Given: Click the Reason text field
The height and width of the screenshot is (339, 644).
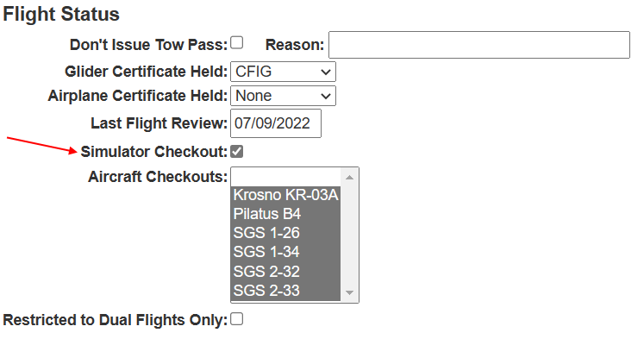Looking at the screenshot, I should click(478, 45).
